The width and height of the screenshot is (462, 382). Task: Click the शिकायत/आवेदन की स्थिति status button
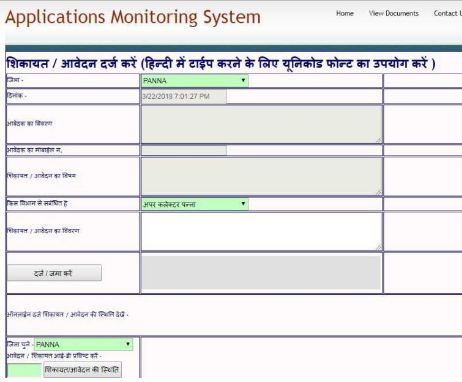pyautogui.click(x=82, y=370)
